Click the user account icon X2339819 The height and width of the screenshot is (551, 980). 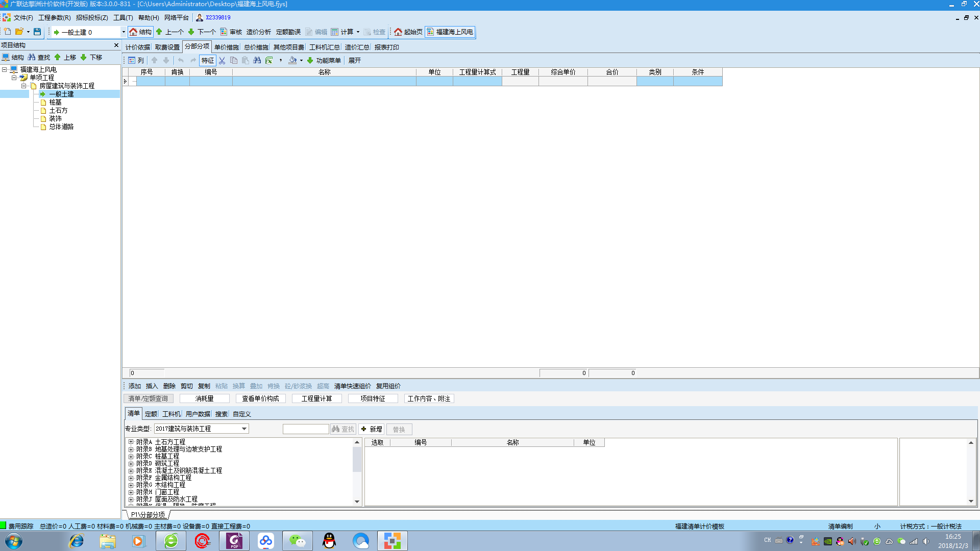coord(200,17)
